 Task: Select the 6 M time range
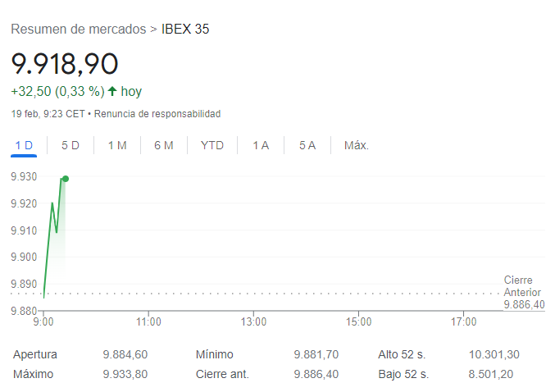(164, 145)
